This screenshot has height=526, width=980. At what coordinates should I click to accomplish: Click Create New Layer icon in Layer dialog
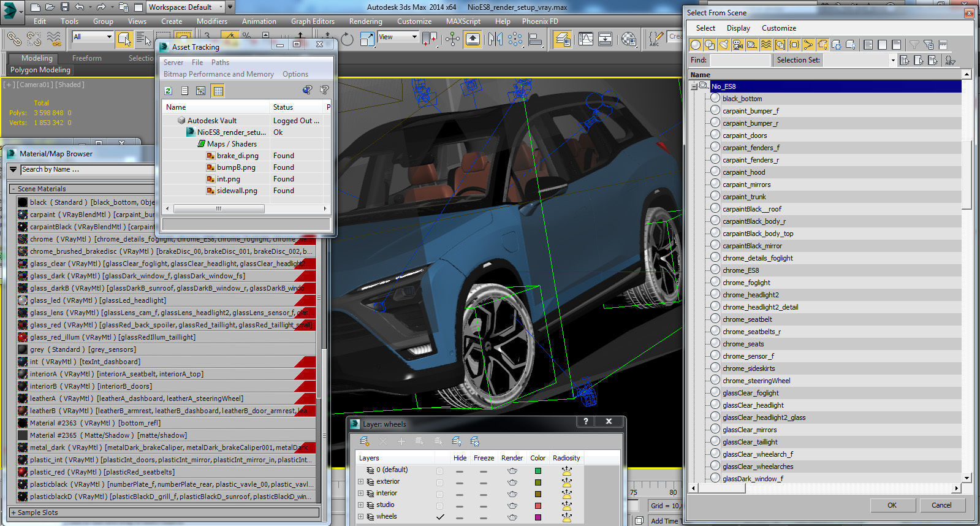coord(365,441)
